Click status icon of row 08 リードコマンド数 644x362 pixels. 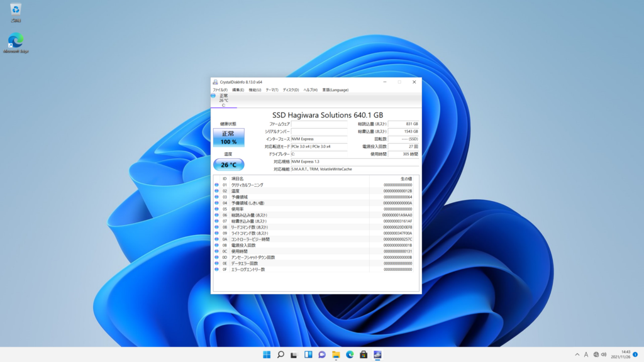(x=216, y=227)
